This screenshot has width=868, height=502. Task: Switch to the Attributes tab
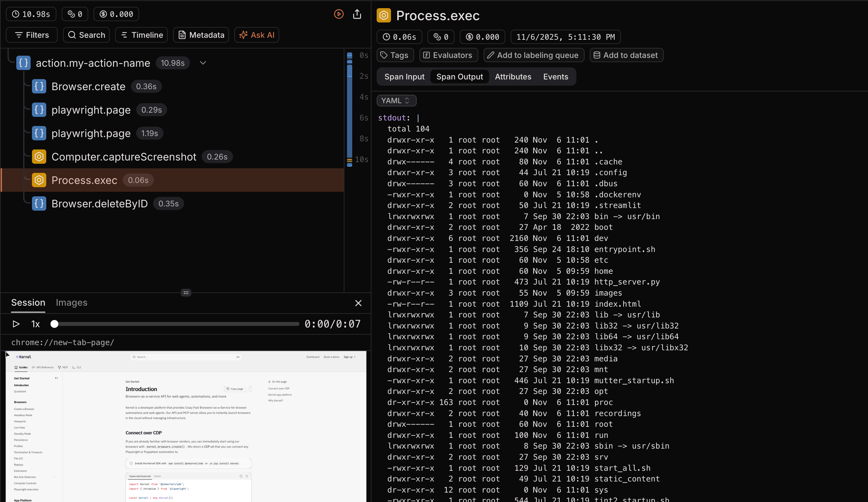click(513, 77)
